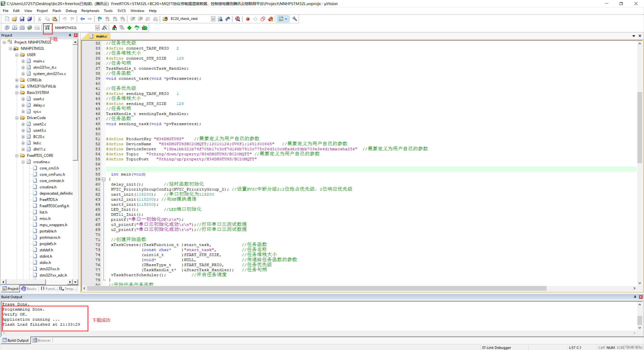Rebuild all target files
The width and height of the screenshot is (644, 350).
click(22, 28)
